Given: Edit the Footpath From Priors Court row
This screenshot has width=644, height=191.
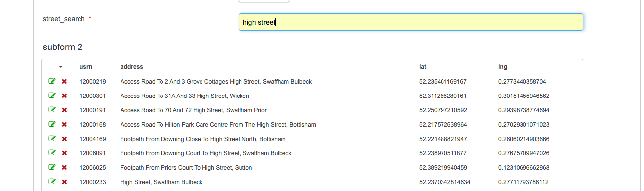Looking at the screenshot, I should [x=52, y=167].
